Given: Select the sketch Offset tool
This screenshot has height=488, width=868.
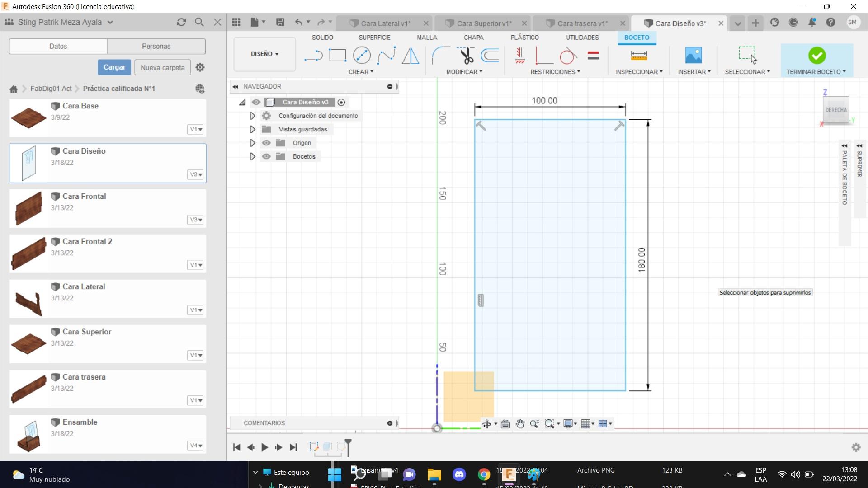Looking at the screenshot, I should (490, 56).
